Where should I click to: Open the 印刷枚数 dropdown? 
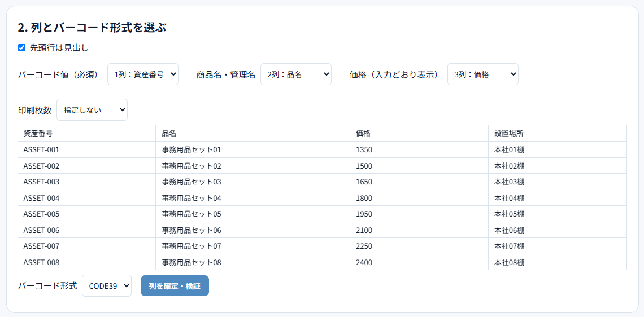click(x=92, y=110)
